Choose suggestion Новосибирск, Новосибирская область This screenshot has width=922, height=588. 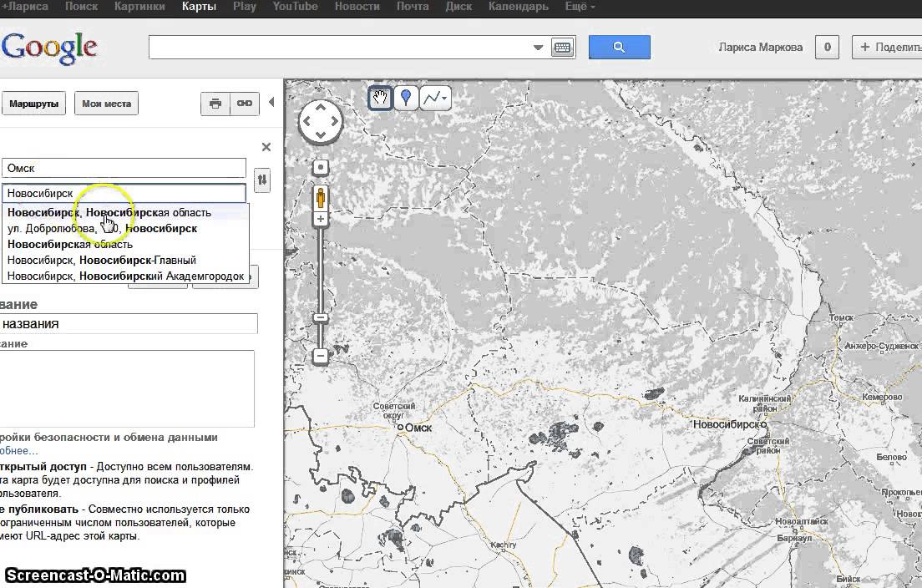[x=126, y=212]
